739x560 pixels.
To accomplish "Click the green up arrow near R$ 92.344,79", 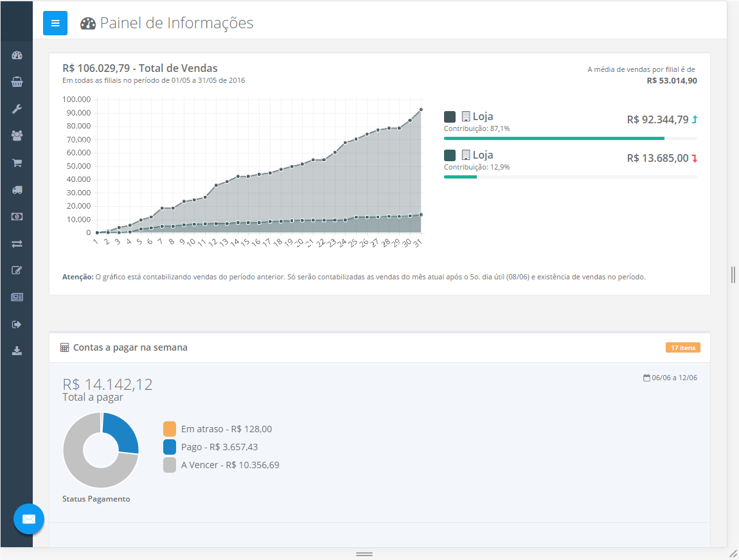I will coord(694,119).
